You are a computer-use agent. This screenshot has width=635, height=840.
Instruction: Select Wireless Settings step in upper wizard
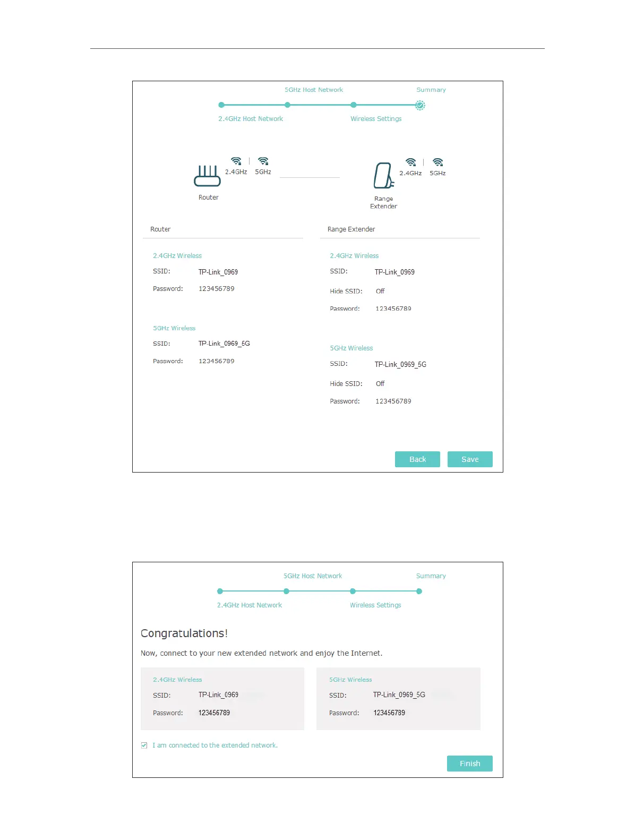[x=376, y=119]
